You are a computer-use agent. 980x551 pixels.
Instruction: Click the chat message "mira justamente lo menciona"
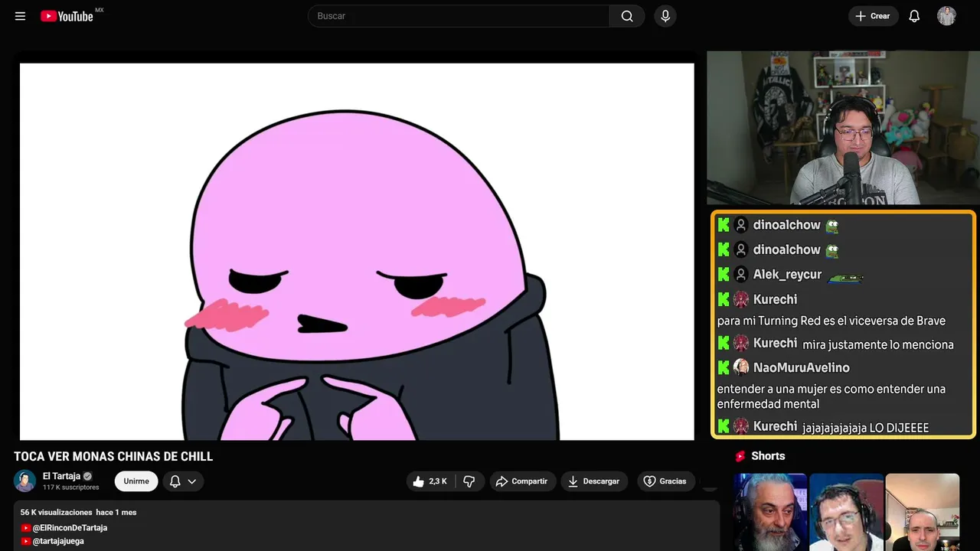tap(878, 344)
